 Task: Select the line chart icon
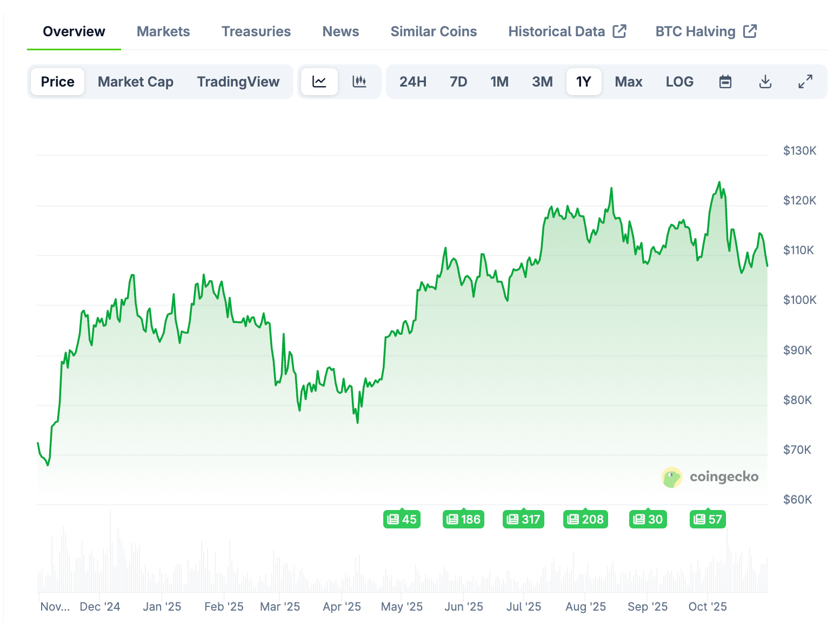319,81
